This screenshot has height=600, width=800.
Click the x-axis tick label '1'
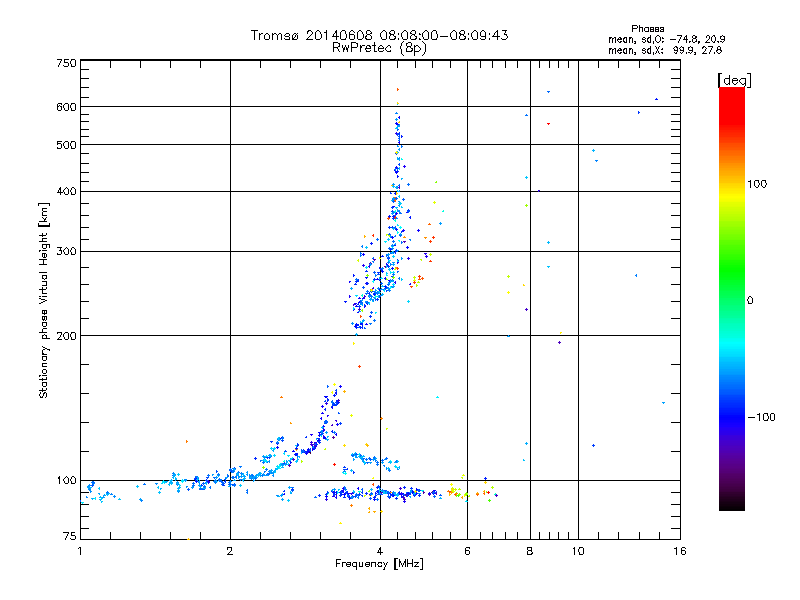[x=80, y=551]
